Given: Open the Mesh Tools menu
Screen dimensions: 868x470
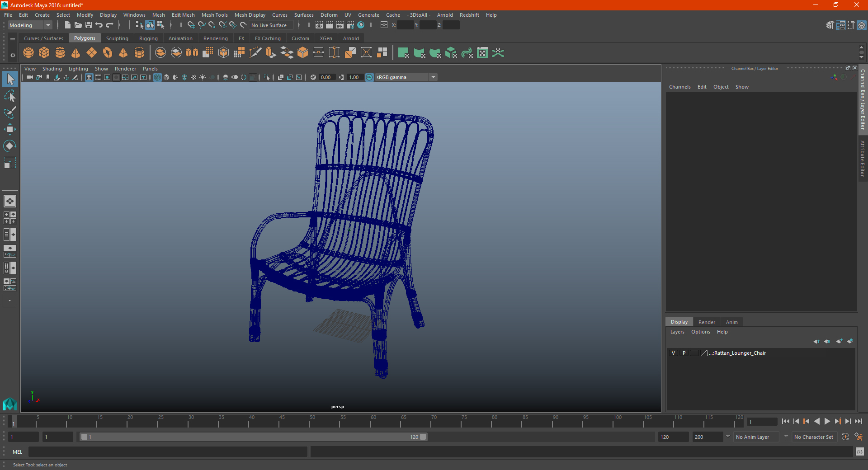Looking at the screenshot, I should [x=214, y=15].
